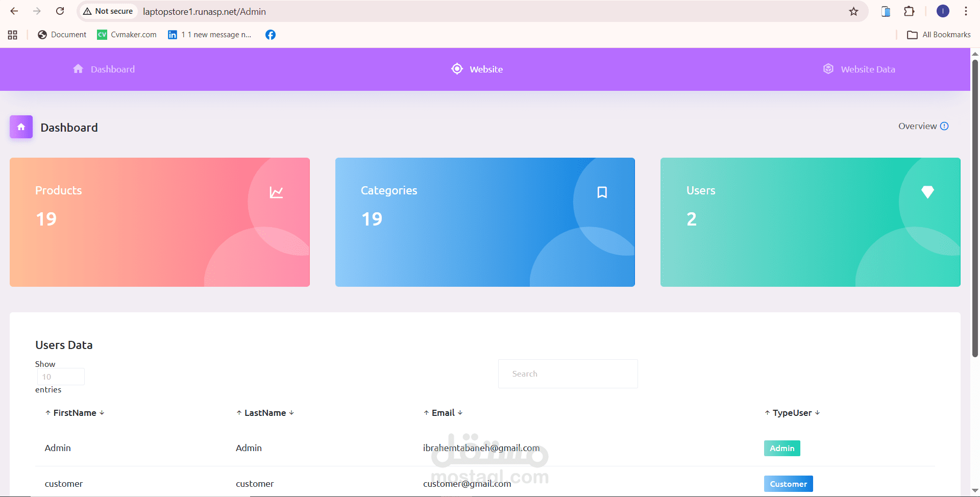Open the LinkedIn new message bookmark
980x497 pixels.
210,35
